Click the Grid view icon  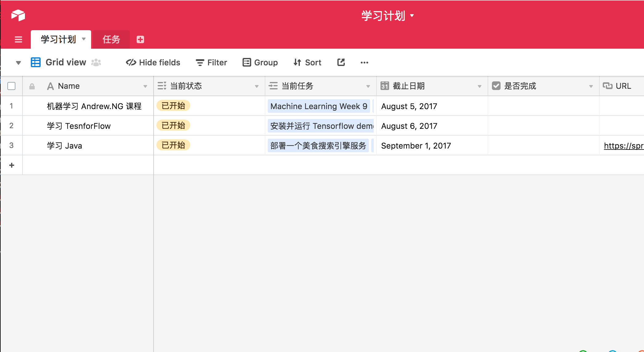click(x=36, y=62)
